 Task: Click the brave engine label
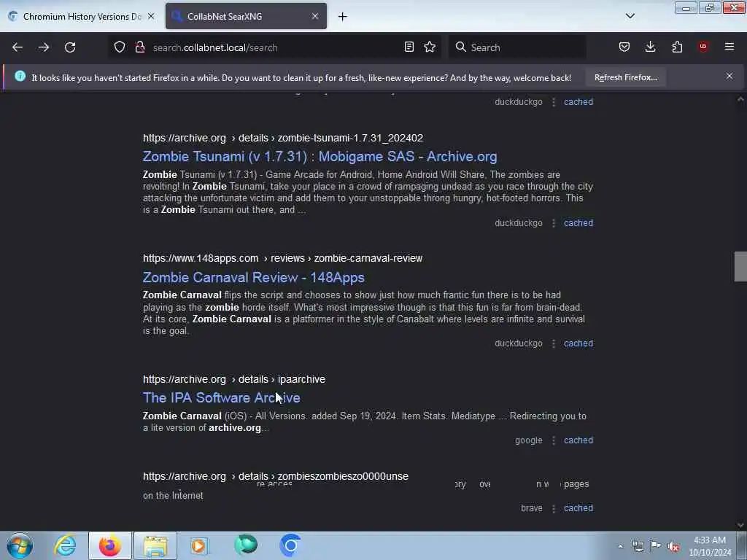click(532, 508)
